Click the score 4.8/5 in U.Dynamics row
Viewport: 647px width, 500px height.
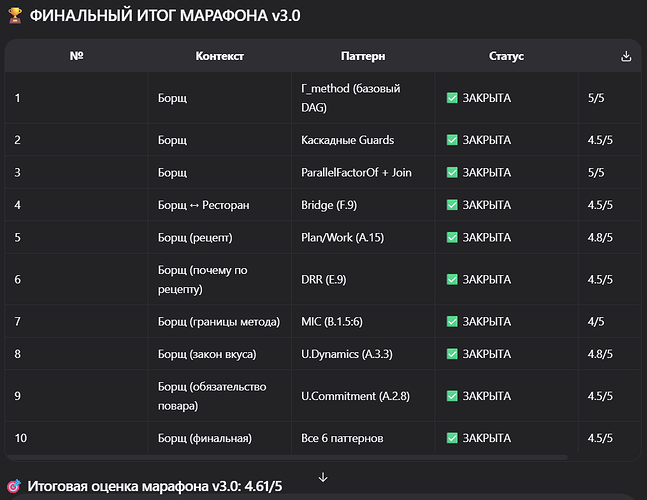600,354
